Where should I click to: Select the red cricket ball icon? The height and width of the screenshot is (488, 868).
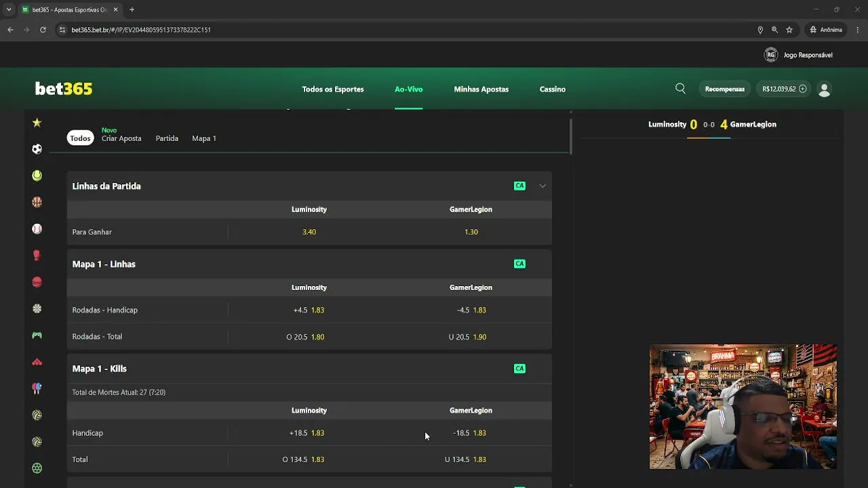37,282
